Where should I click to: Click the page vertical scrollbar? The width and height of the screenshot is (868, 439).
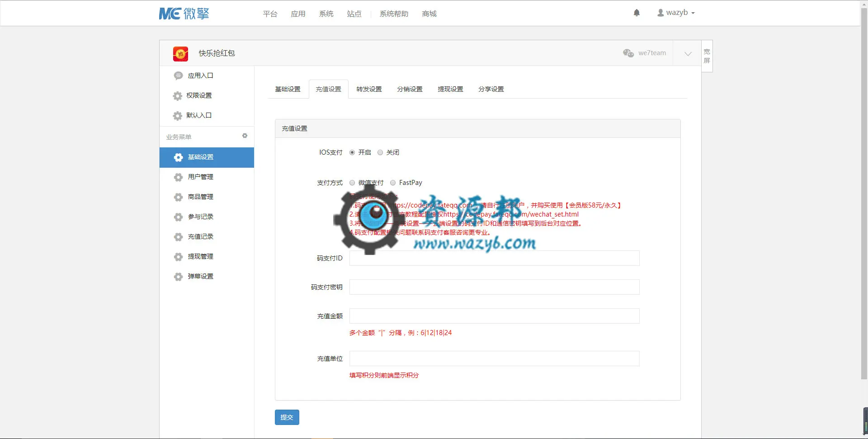point(864,194)
